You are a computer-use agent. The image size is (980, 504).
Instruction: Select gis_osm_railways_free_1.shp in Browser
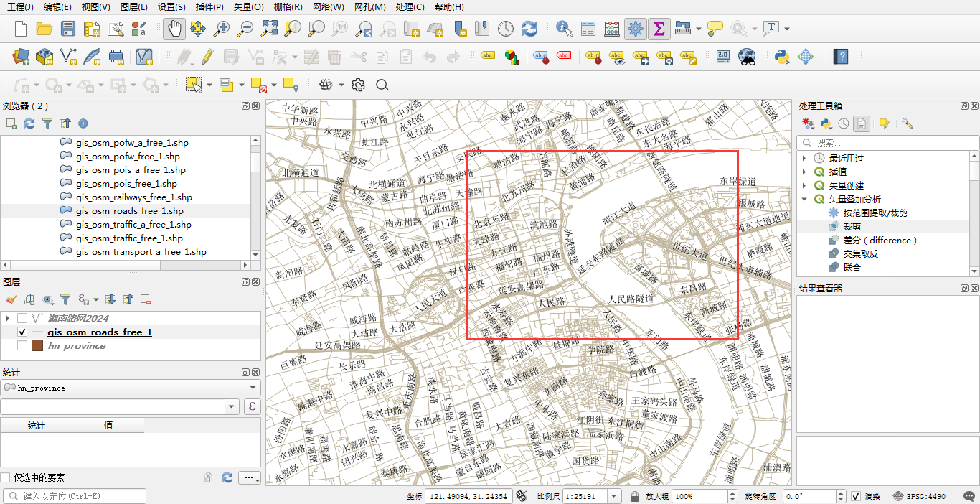pos(133,197)
